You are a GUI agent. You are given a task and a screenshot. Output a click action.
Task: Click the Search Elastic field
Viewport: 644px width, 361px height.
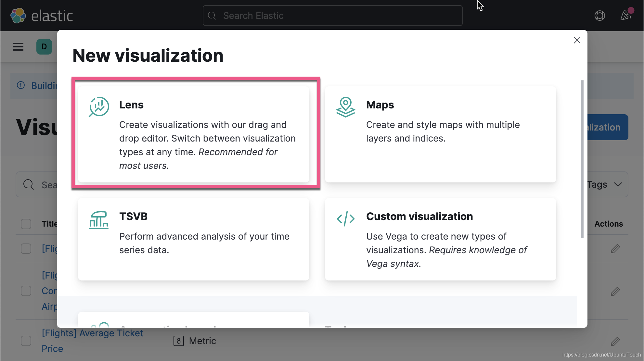[332, 16]
